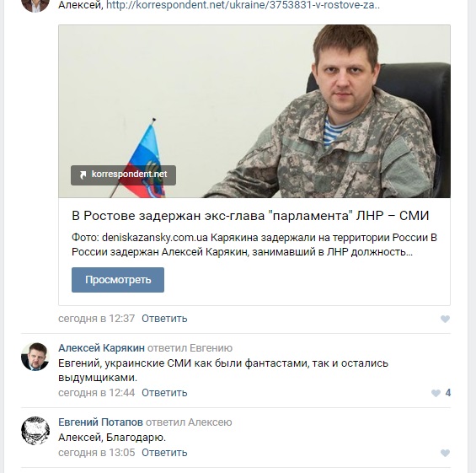Reply to Евгений Потапов's 13:05 comment
Screen dimensions: 476x473
click(164, 452)
